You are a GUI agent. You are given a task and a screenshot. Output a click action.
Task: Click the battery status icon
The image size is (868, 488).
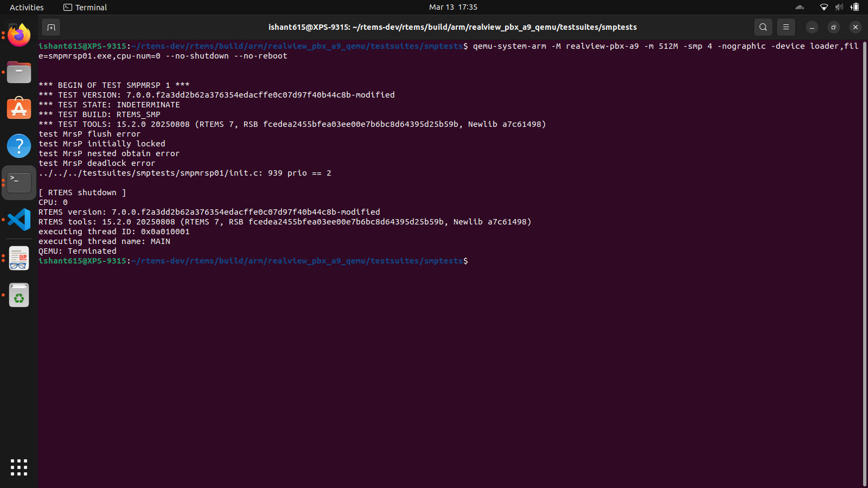(x=855, y=8)
